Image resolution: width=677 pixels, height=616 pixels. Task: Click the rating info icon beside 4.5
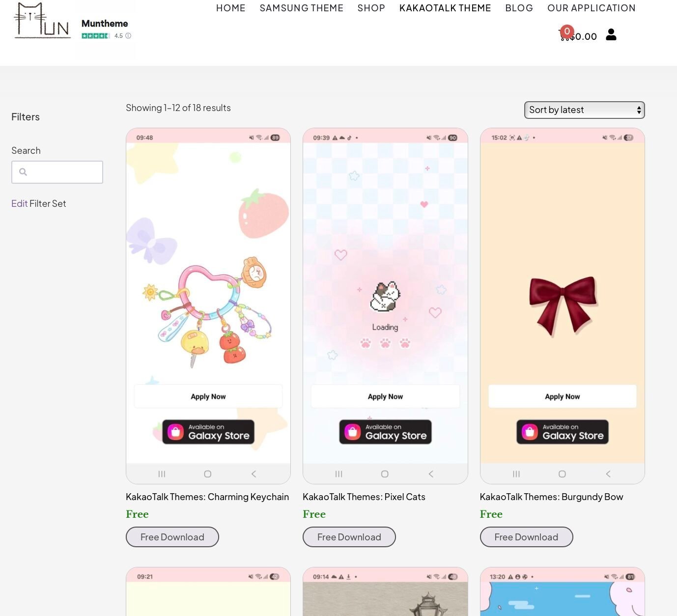(x=128, y=36)
